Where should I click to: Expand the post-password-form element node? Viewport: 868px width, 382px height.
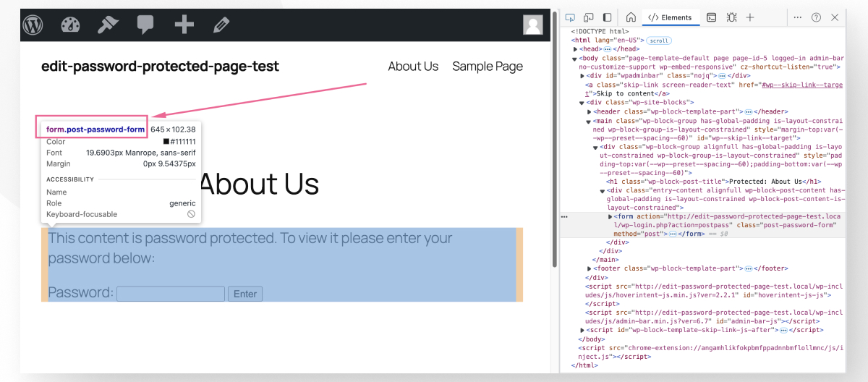coord(610,216)
